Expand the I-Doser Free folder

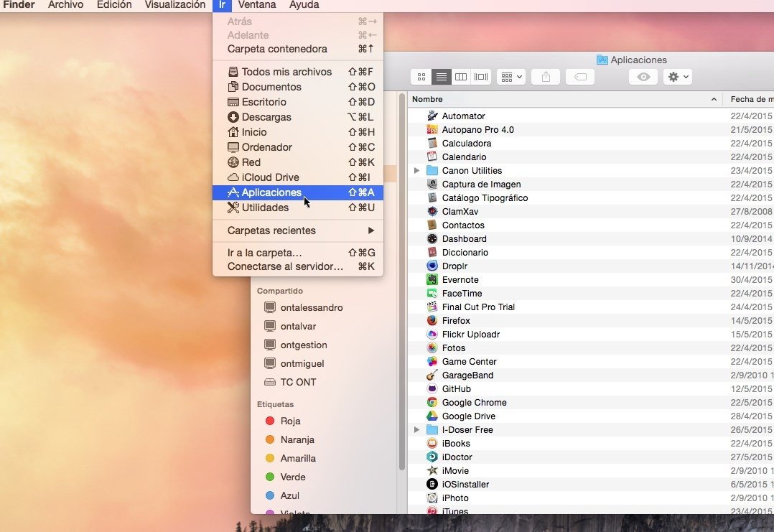[416, 429]
